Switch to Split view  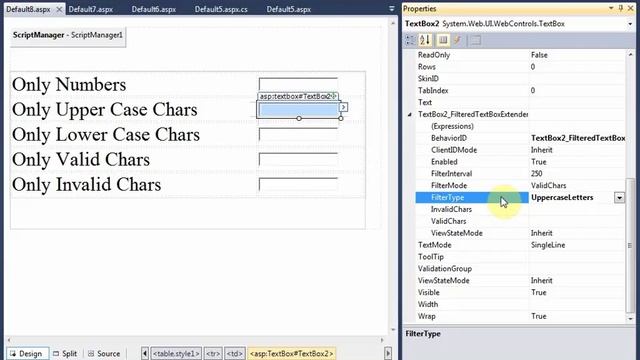click(65, 353)
